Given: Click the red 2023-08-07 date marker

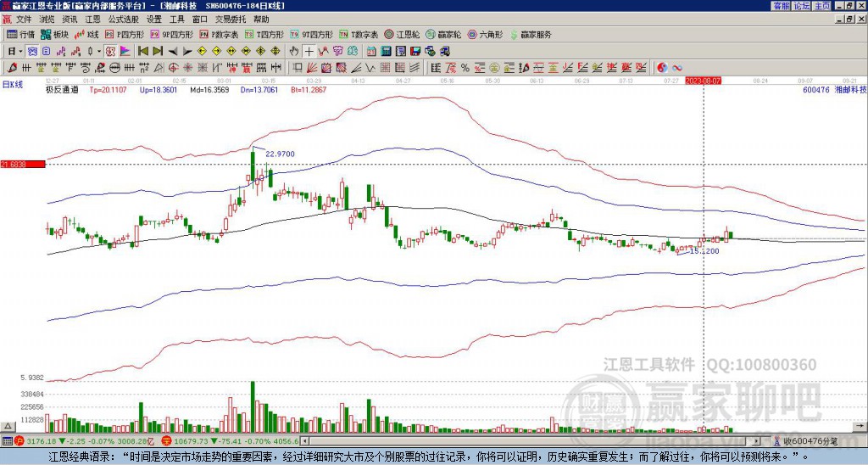Looking at the screenshot, I should point(703,81).
